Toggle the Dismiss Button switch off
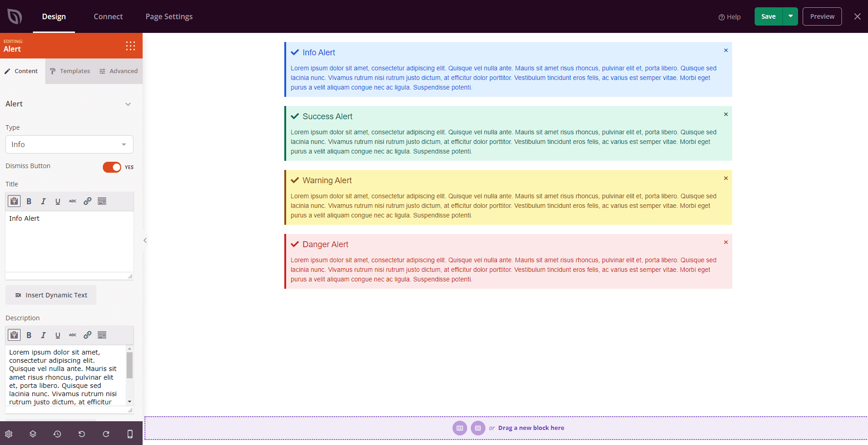 click(112, 167)
